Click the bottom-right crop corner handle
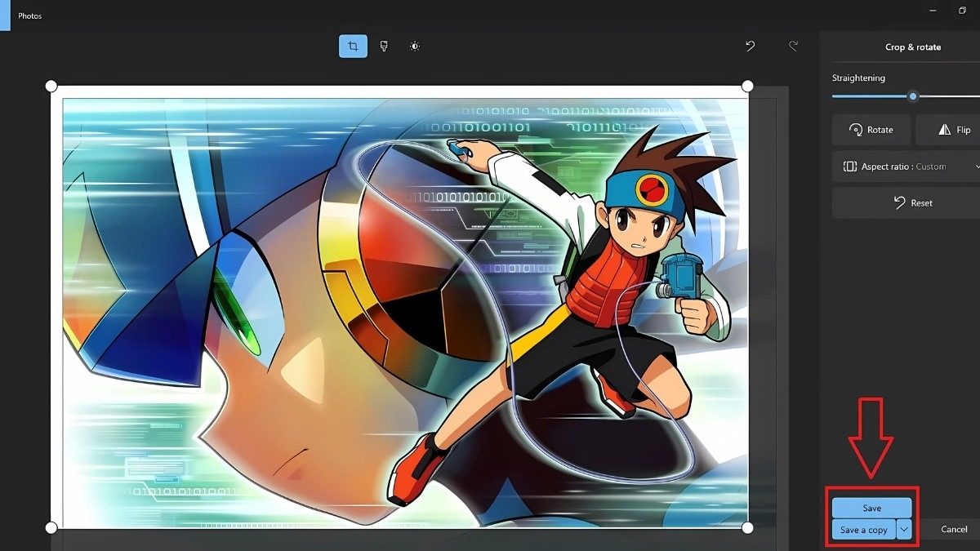This screenshot has width=980, height=551. [x=747, y=528]
